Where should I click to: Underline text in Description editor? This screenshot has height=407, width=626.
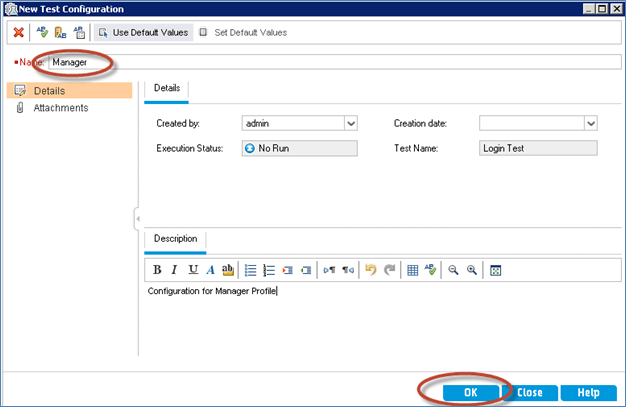(192, 270)
